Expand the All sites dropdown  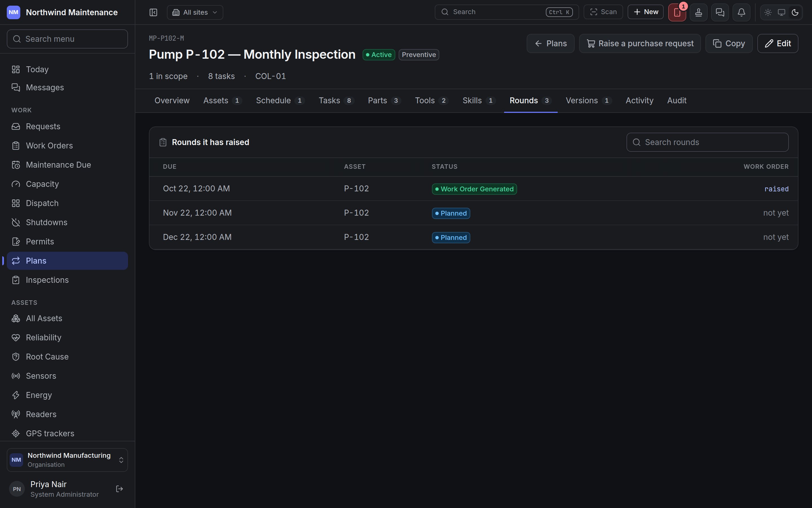click(x=195, y=12)
